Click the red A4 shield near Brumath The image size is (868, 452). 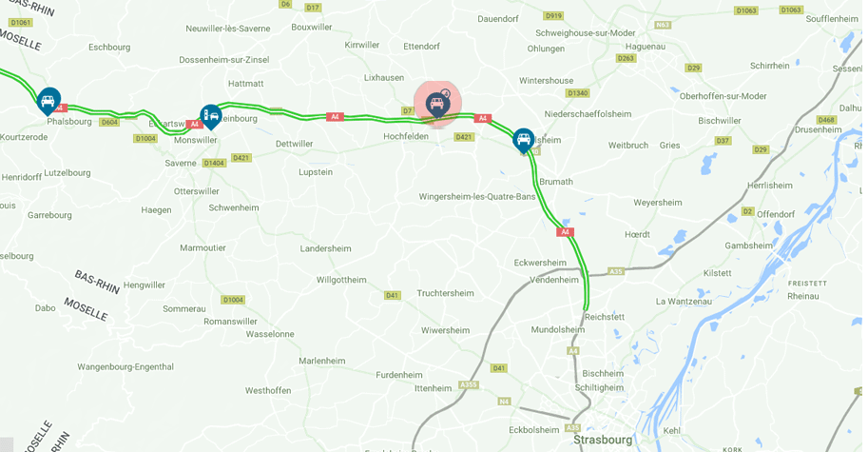[565, 232]
